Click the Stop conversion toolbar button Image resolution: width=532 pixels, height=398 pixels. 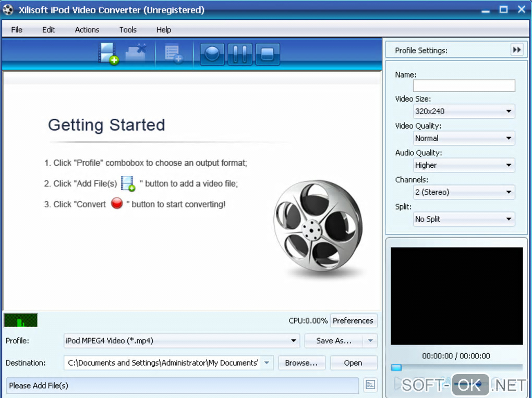pos(268,54)
